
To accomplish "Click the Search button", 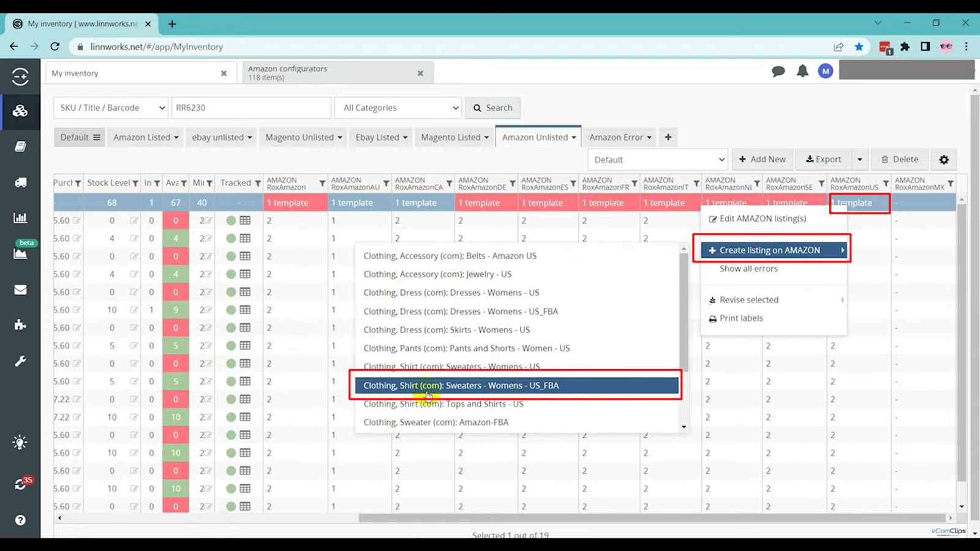I will pyautogui.click(x=492, y=108).
